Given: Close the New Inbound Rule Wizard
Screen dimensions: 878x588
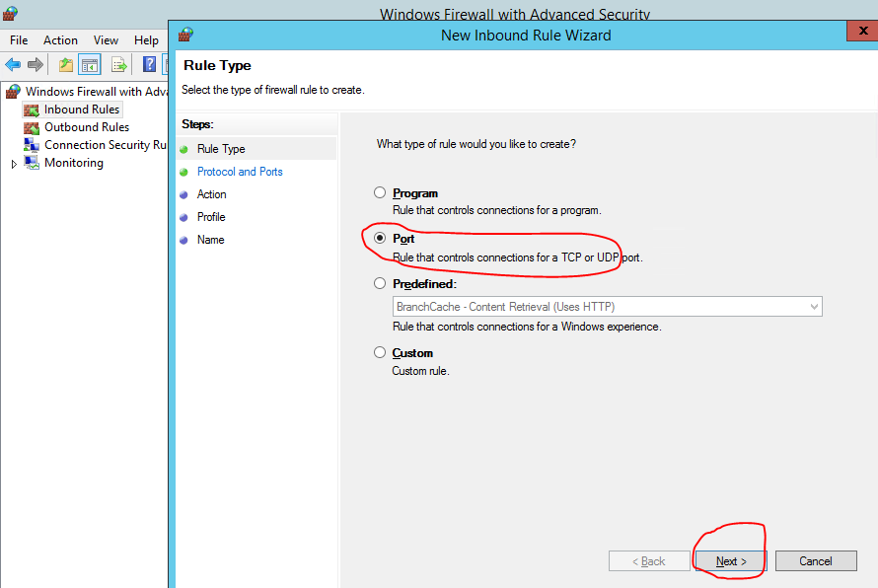Looking at the screenshot, I should 862,31.
